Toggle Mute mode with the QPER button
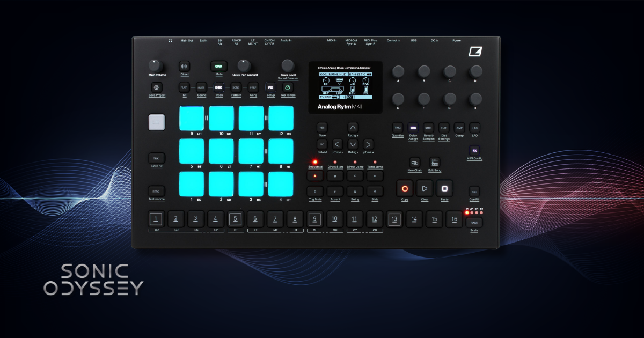 (x=219, y=66)
